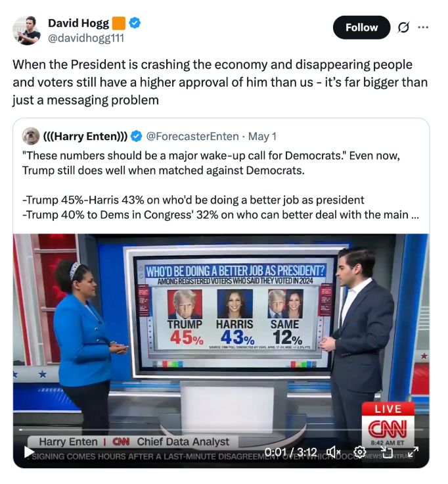Click David Hogg's blue verified badge

coord(135,23)
